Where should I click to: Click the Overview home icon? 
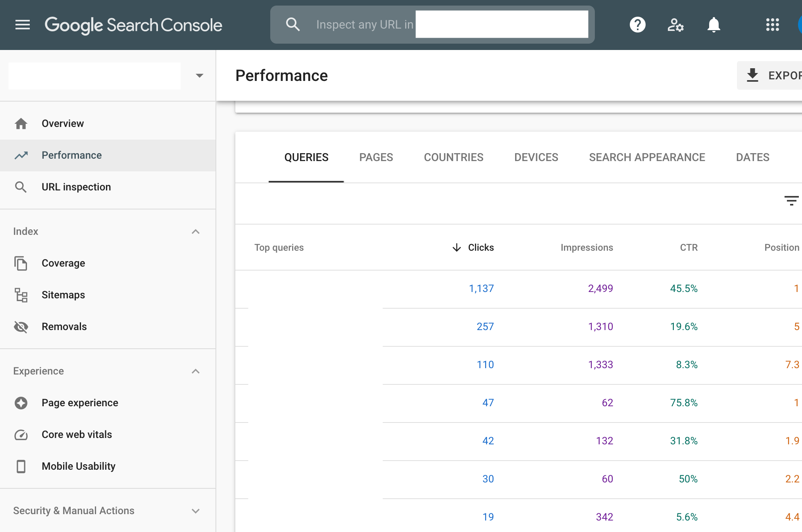[x=21, y=124]
